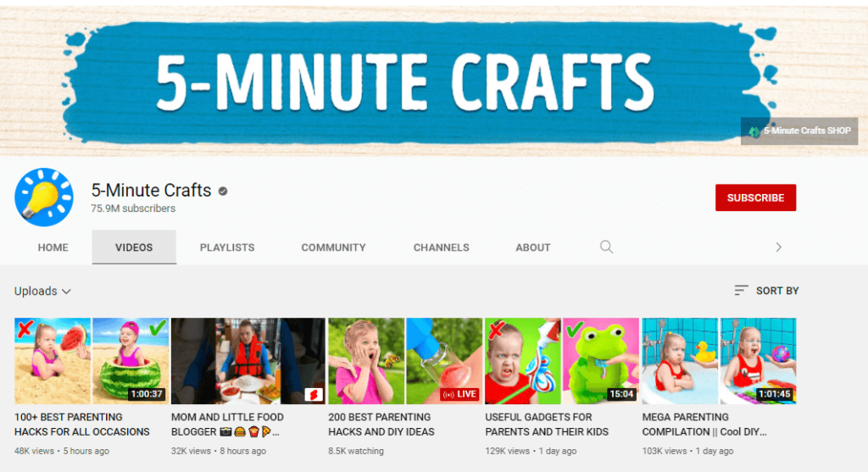View the About tab
Viewport: 868px width, 472px height.
[533, 247]
